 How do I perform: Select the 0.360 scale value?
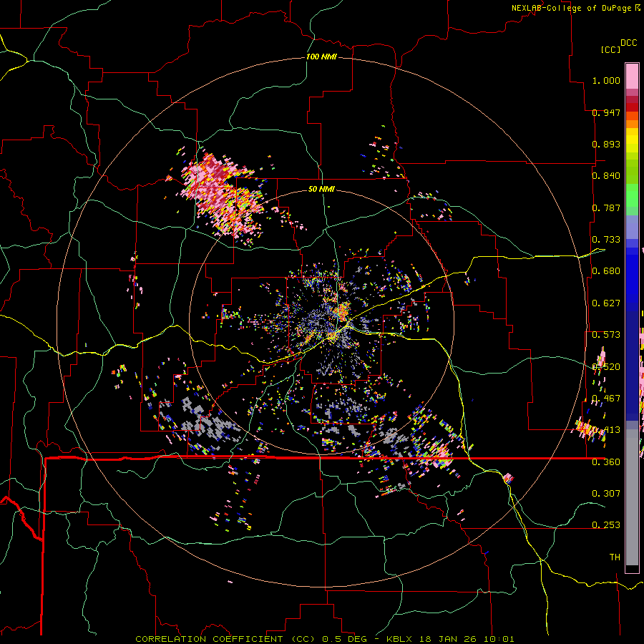pyautogui.click(x=606, y=462)
